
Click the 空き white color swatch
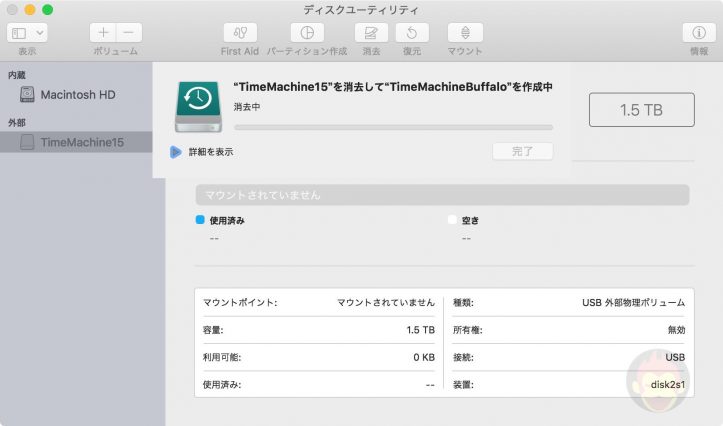tap(452, 220)
